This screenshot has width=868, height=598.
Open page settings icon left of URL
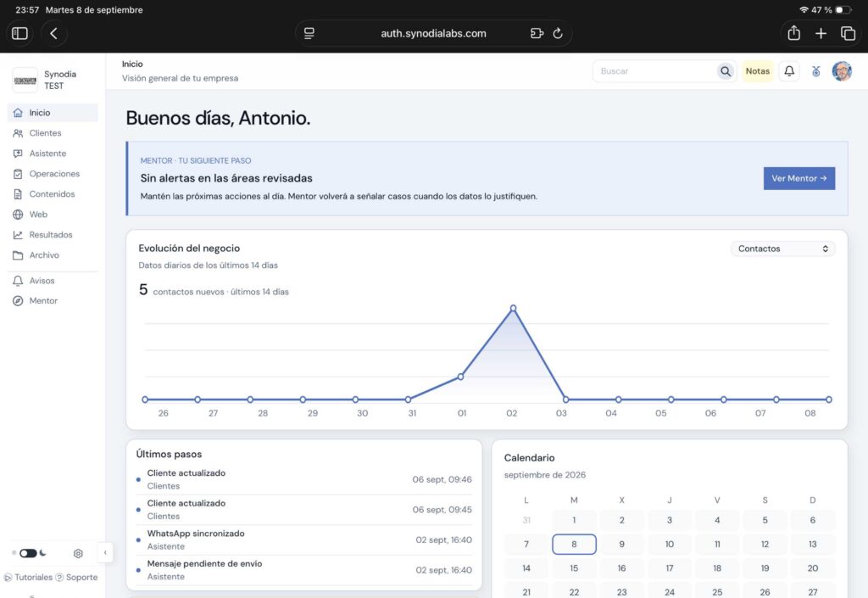coord(309,33)
